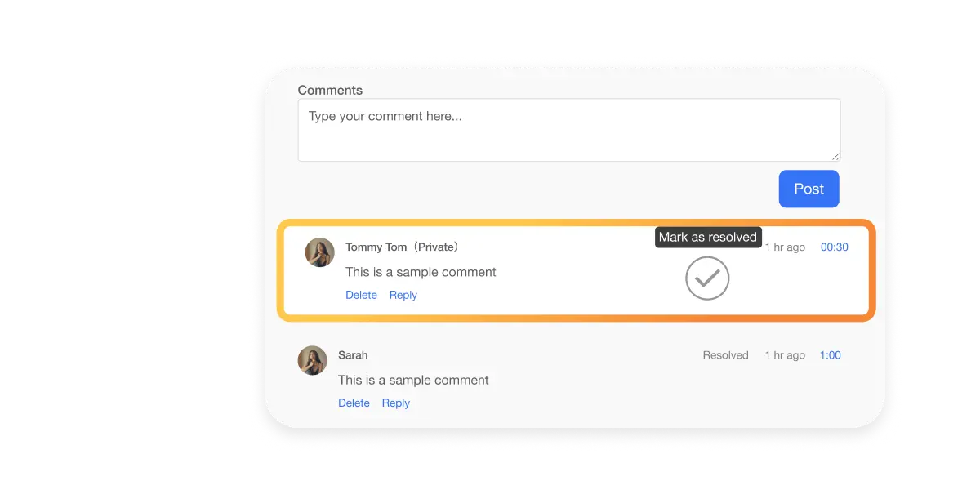
Task: Reply to Tommy Tom's comment
Action: coord(403,295)
